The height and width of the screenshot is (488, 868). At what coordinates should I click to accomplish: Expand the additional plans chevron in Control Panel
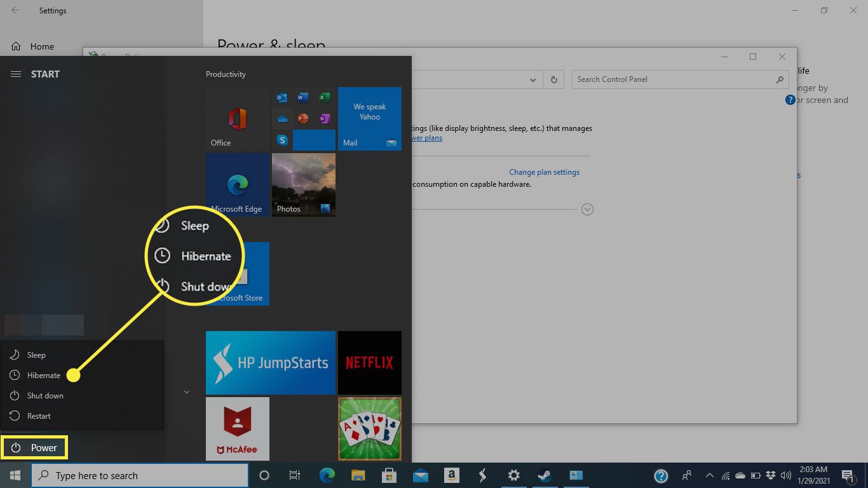tap(587, 209)
